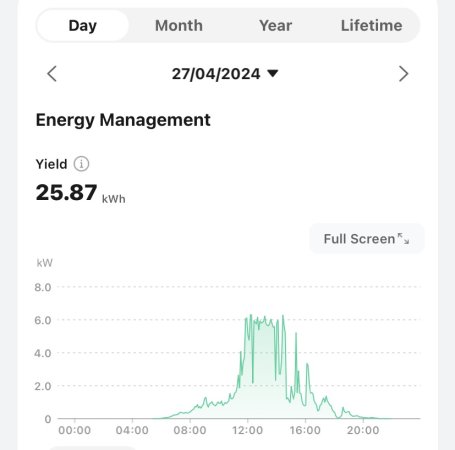Click the Energy Management heading

click(123, 120)
